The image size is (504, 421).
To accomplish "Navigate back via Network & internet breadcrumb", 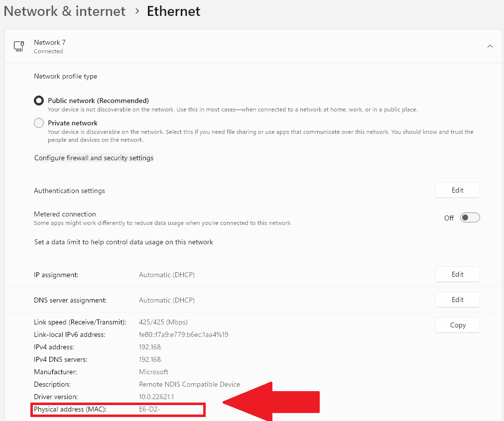I will click(64, 11).
